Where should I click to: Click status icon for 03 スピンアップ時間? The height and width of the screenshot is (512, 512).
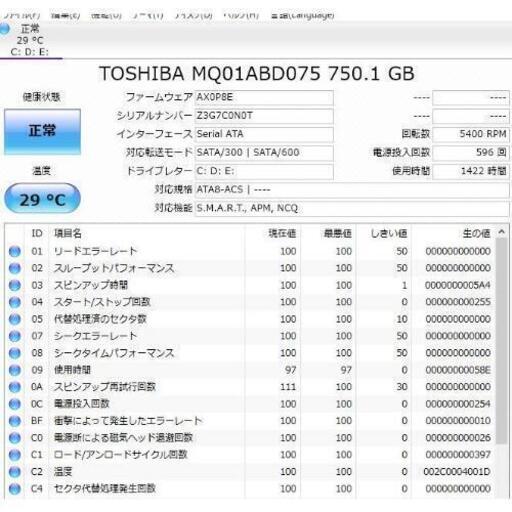pos(15,285)
